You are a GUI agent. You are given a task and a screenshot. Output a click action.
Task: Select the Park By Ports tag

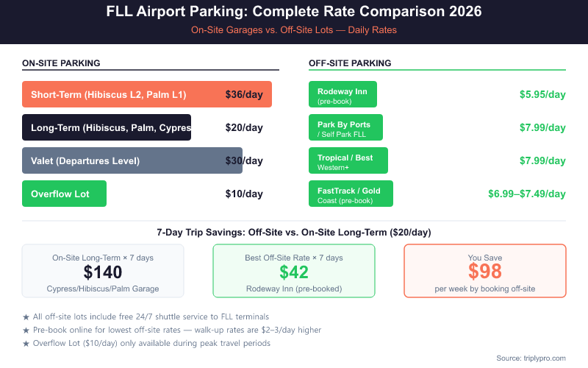click(x=345, y=127)
